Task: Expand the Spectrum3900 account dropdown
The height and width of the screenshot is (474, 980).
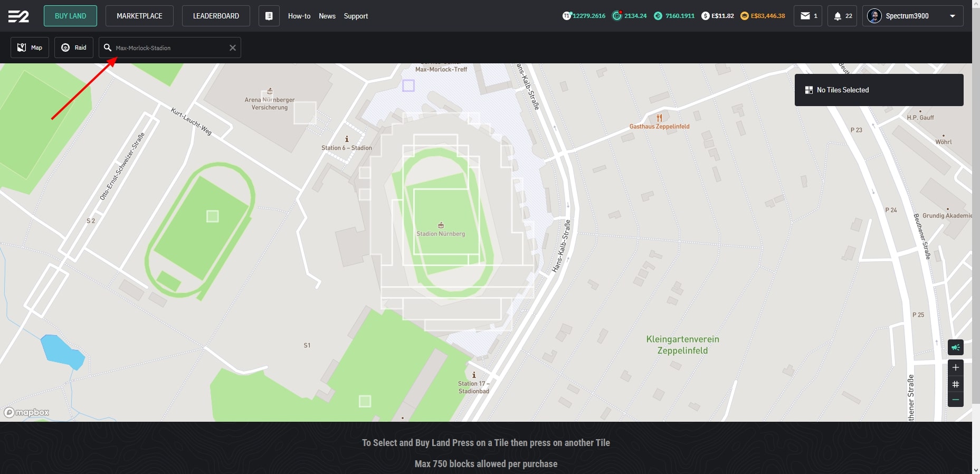Action: tap(953, 16)
